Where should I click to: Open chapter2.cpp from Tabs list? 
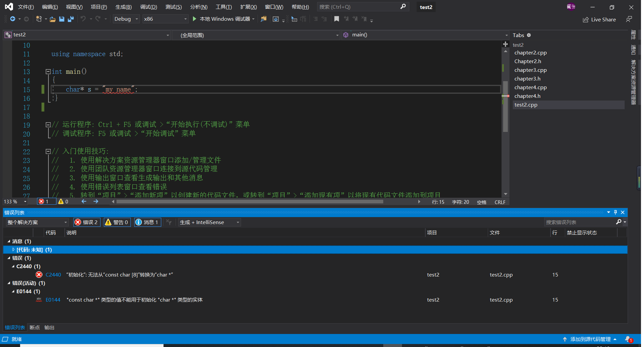point(530,53)
